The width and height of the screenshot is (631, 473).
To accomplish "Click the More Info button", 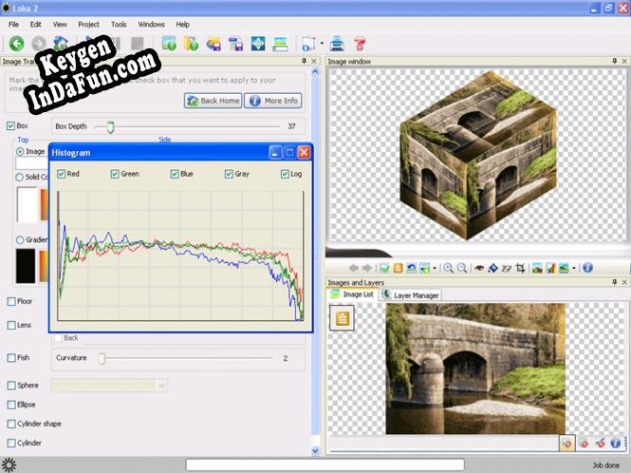I will tap(273, 101).
